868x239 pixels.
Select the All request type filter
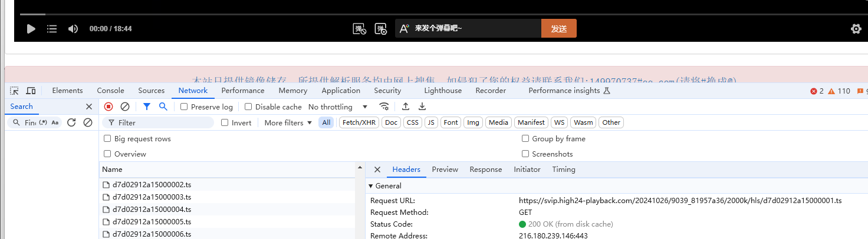point(326,122)
